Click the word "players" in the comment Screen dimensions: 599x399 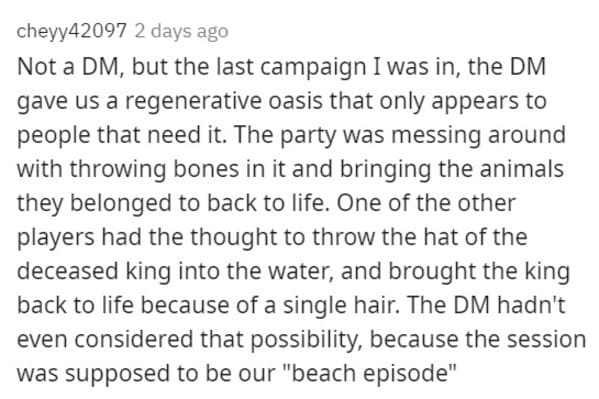pos(56,237)
